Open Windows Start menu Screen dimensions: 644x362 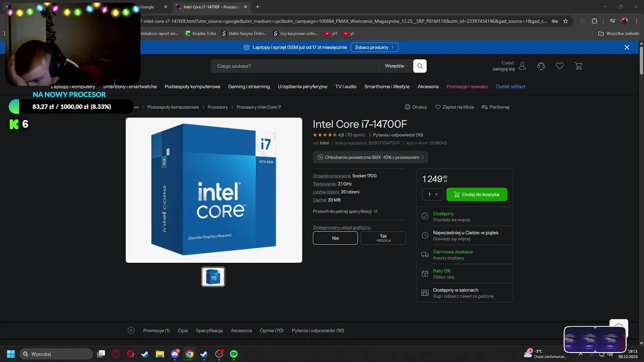click(x=11, y=354)
